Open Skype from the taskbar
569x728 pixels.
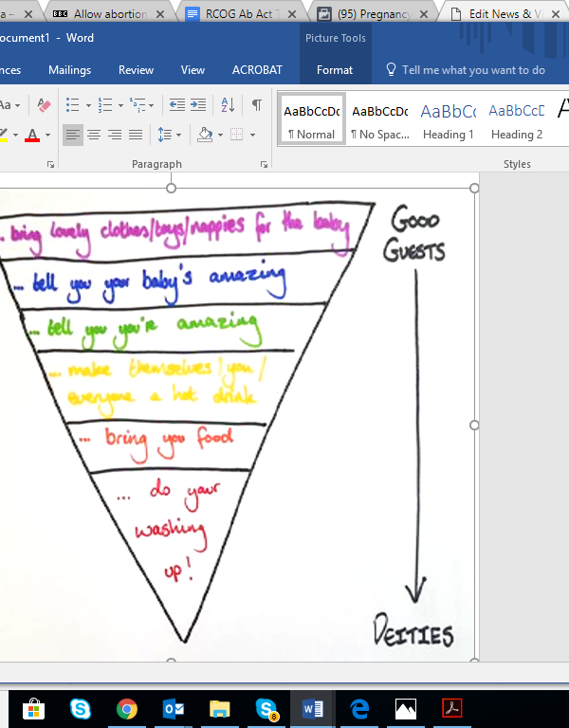(81, 709)
